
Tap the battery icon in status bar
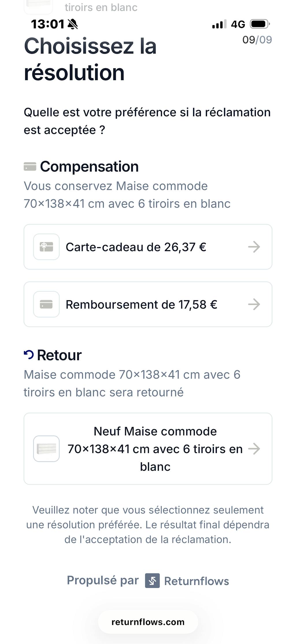click(x=260, y=24)
